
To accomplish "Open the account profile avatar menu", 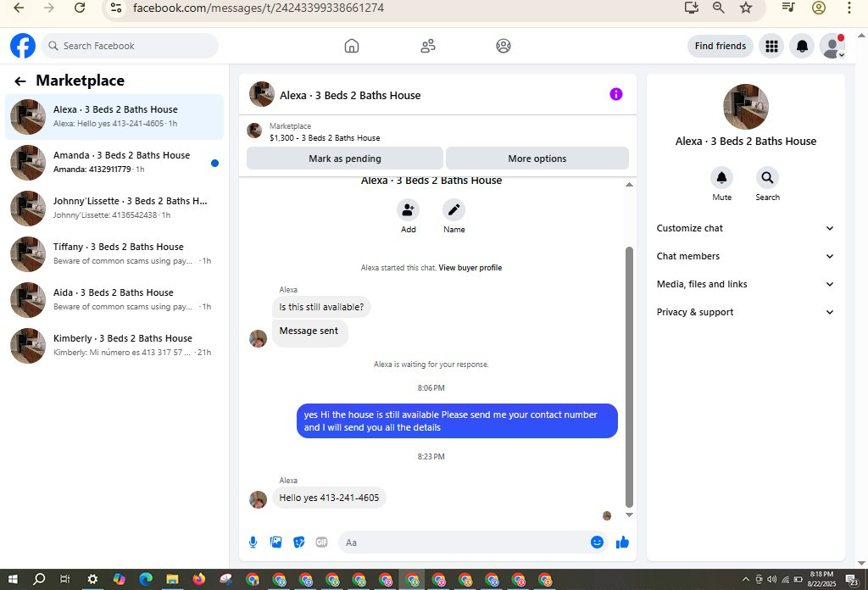I will tap(832, 46).
